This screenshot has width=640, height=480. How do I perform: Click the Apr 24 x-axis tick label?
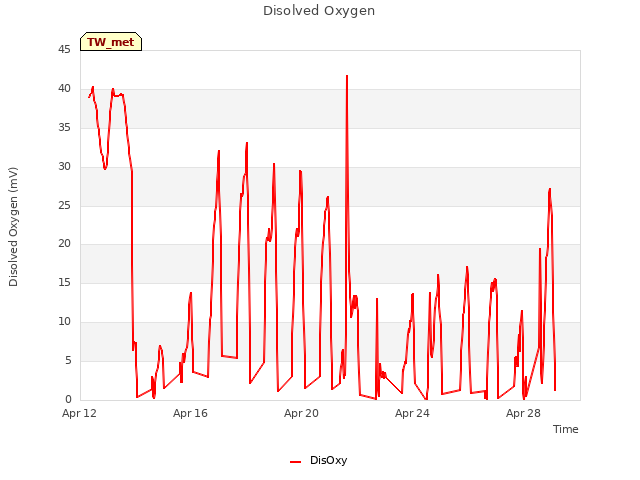(x=412, y=413)
